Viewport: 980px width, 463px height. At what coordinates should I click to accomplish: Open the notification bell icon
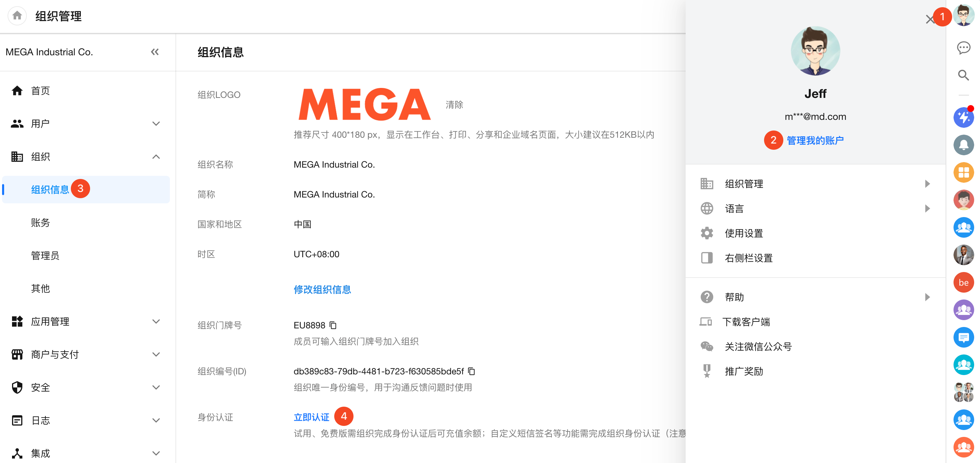[x=963, y=145]
